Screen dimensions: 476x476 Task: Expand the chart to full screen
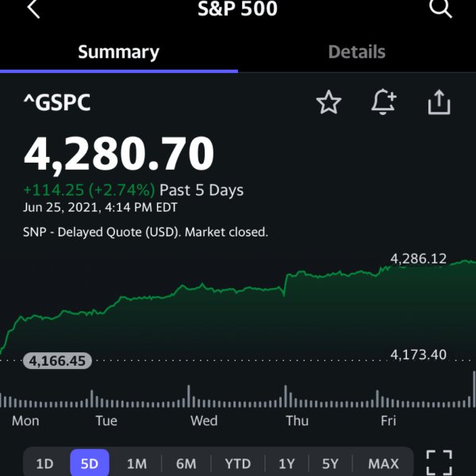[440, 463]
